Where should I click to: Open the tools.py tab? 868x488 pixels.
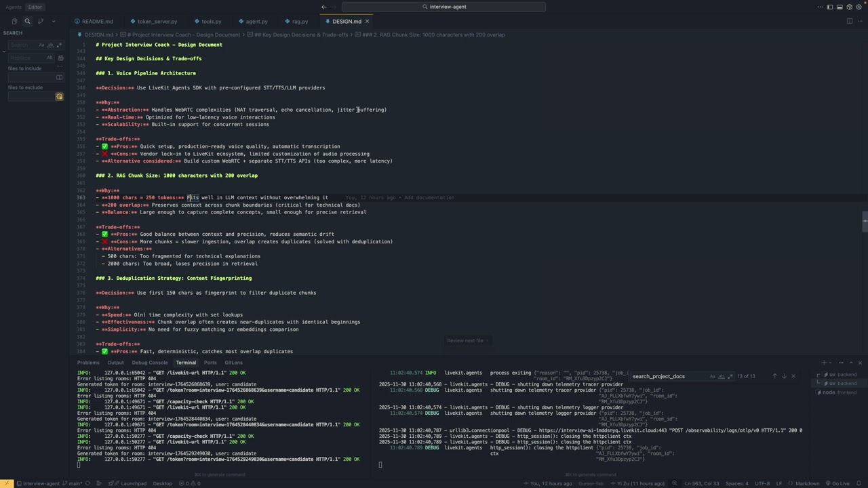click(x=208, y=21)
